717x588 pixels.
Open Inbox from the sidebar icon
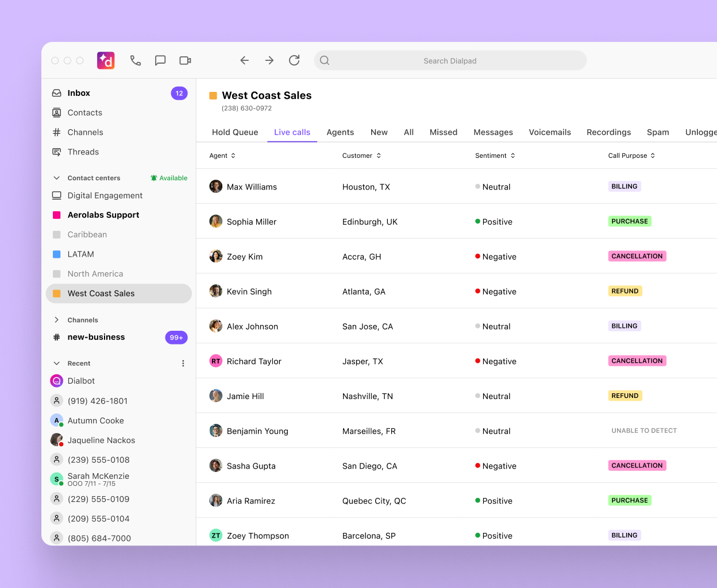click(56, 92)
